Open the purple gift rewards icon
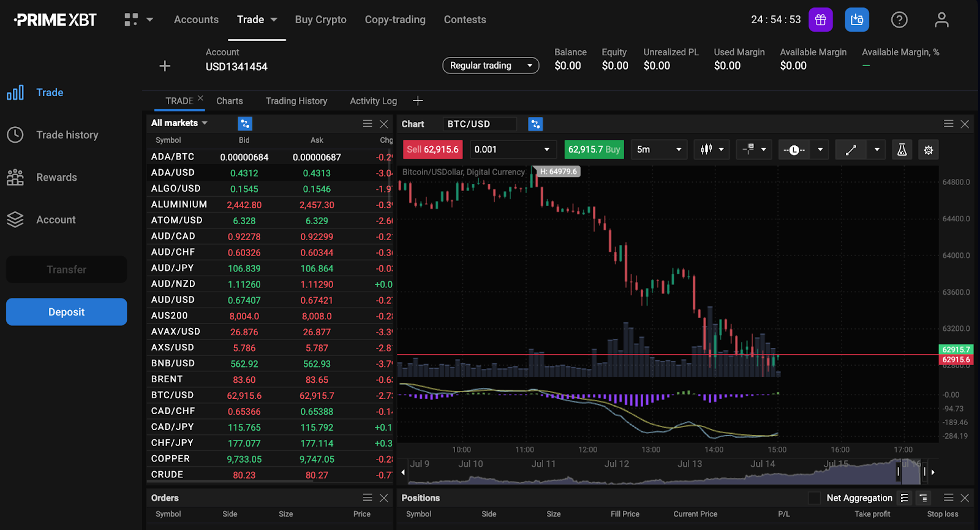The height and width of the screenshot is (530, 980). click(x=820, y=20)
